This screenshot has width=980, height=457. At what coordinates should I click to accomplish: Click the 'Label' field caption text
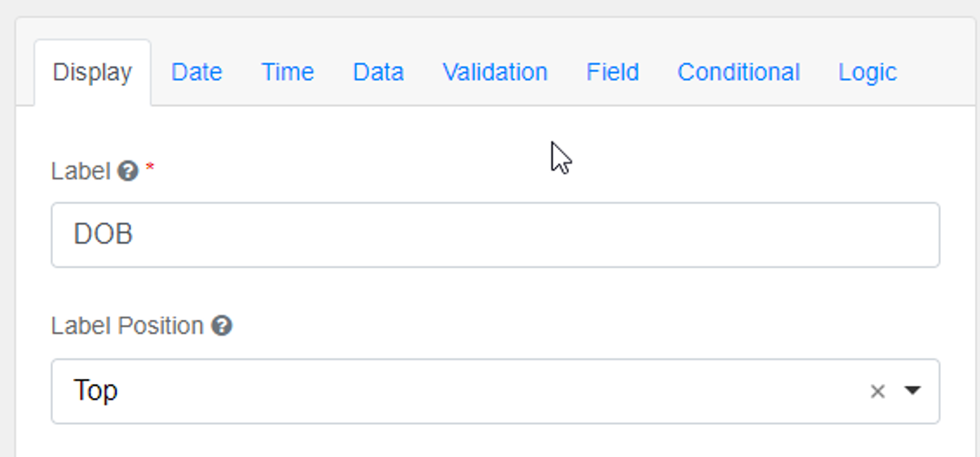coord(81,172)
